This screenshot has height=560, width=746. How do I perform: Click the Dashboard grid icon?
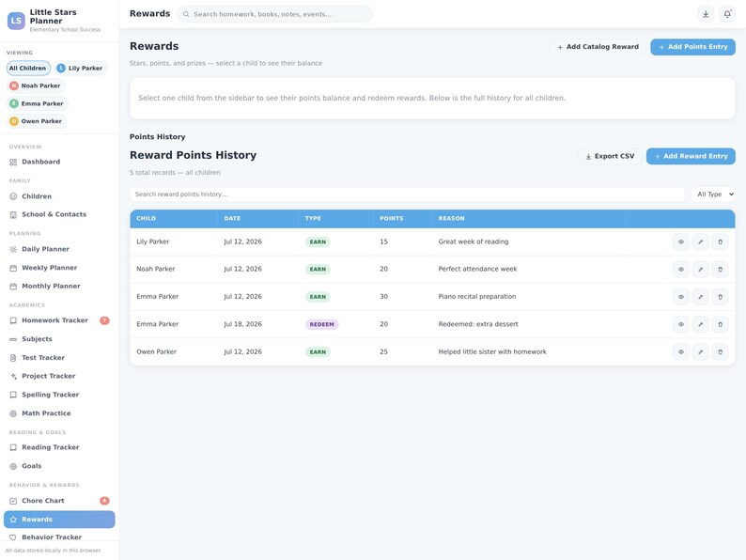13,163
